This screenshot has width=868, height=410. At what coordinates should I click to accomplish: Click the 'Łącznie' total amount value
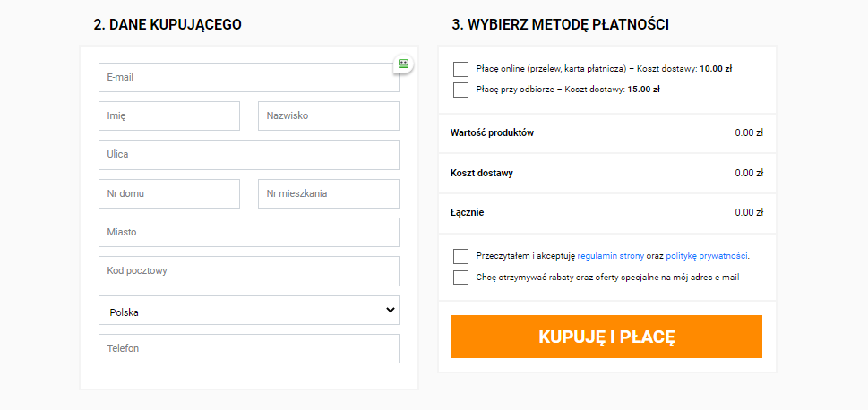(x=748, y=213)
